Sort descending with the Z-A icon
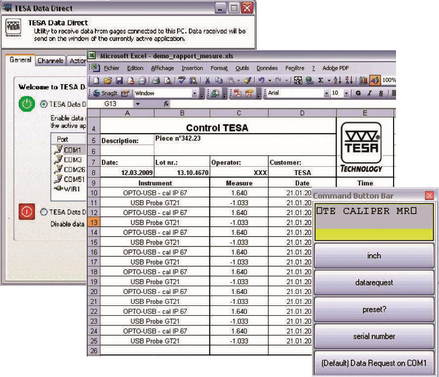 [349, 80]
